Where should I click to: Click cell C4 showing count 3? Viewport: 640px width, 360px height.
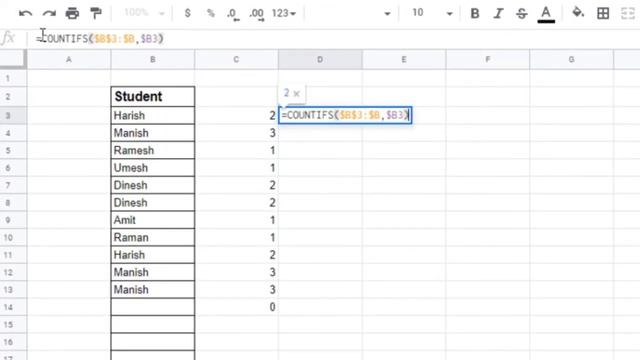[236, 133]
